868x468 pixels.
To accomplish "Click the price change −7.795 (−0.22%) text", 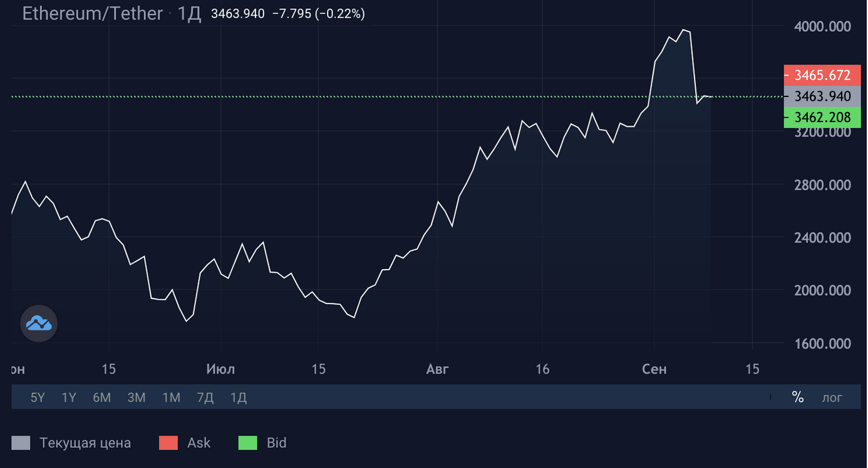I will 318,13.
